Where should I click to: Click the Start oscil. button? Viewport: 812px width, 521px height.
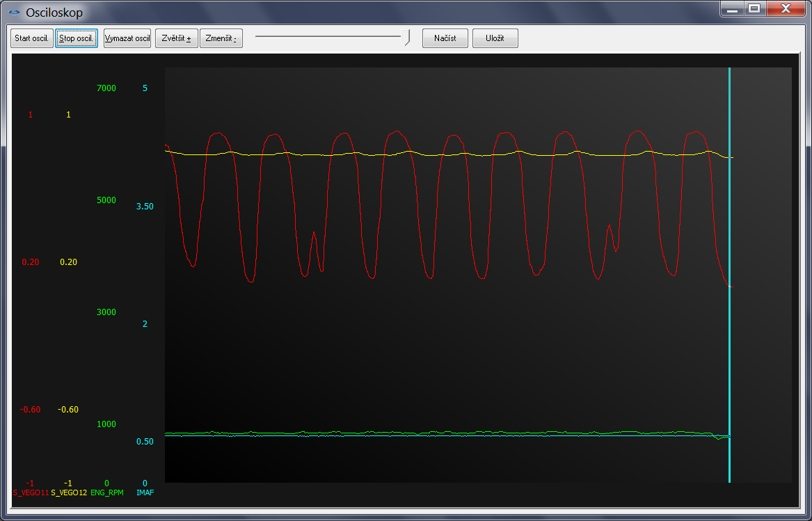[32, 38]
